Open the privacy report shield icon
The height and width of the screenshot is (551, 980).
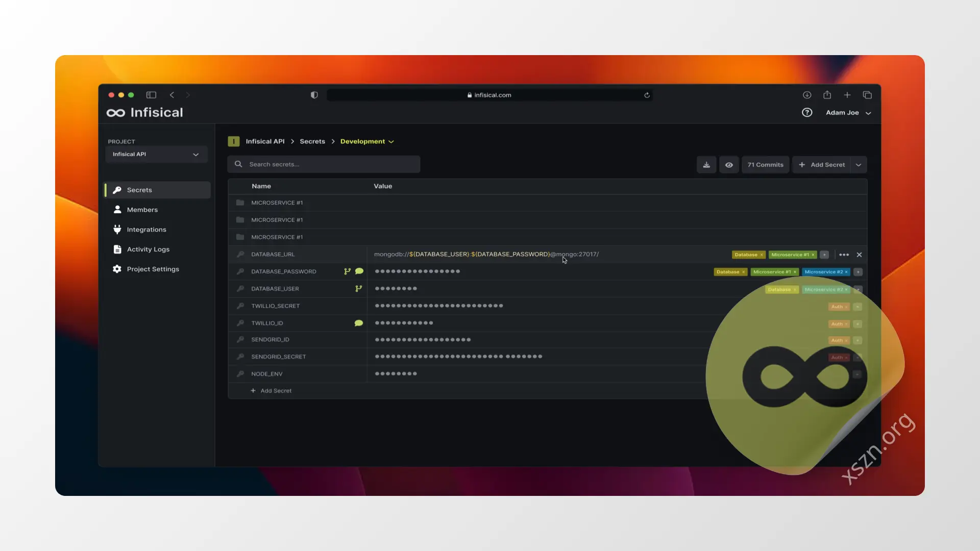pos(314,95)
